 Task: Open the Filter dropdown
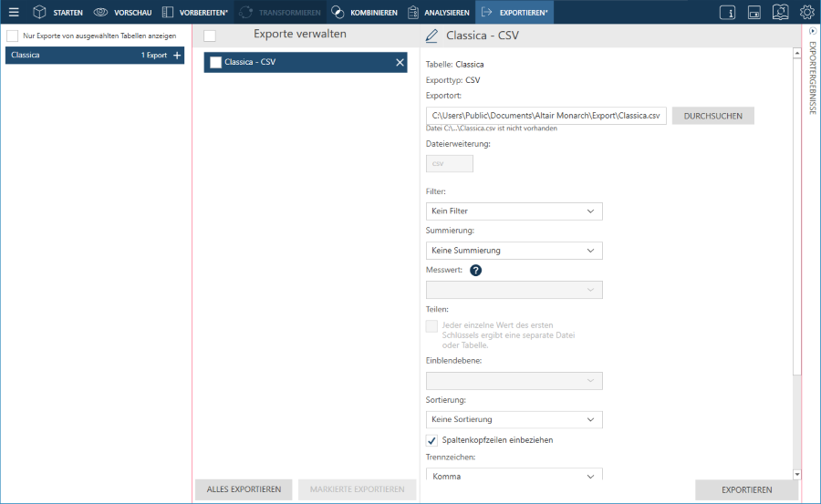pos(514,211)
